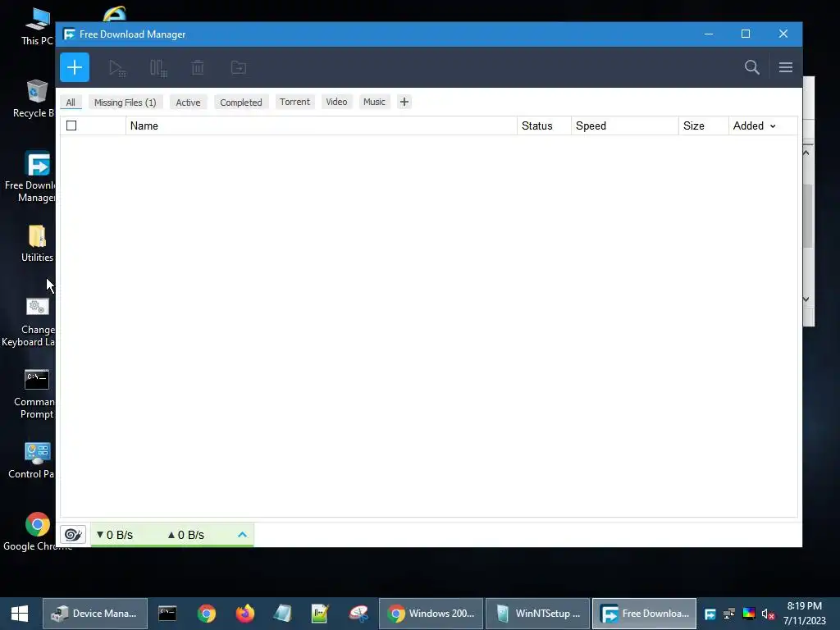This screenshot has height=630, width=840.
Task: Launch Chrome from the taskbar pinned icon
Action: [206, 614]
